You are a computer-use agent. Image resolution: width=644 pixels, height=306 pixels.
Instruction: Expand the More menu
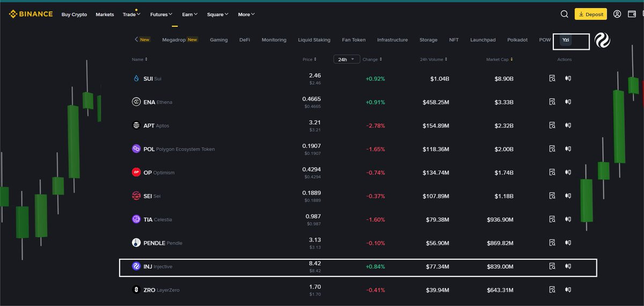[x=246, y=14]
